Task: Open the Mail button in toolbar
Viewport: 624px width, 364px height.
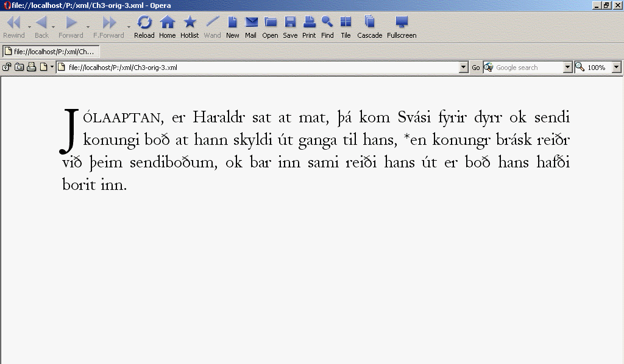Action: click(250, 27)
